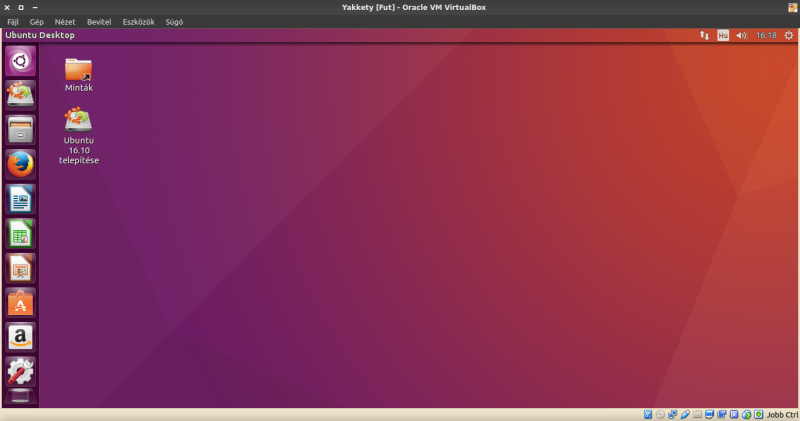800x421 pixels.
Task: Open LibreOffice Impress presentation icon
Action: tap(20, 267)
